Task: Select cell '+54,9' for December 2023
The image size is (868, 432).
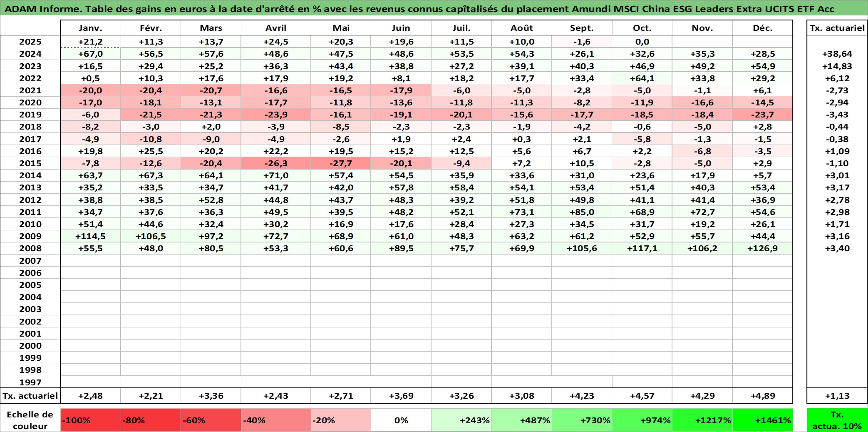Action: pyautogui.click(x=762, y=66)
